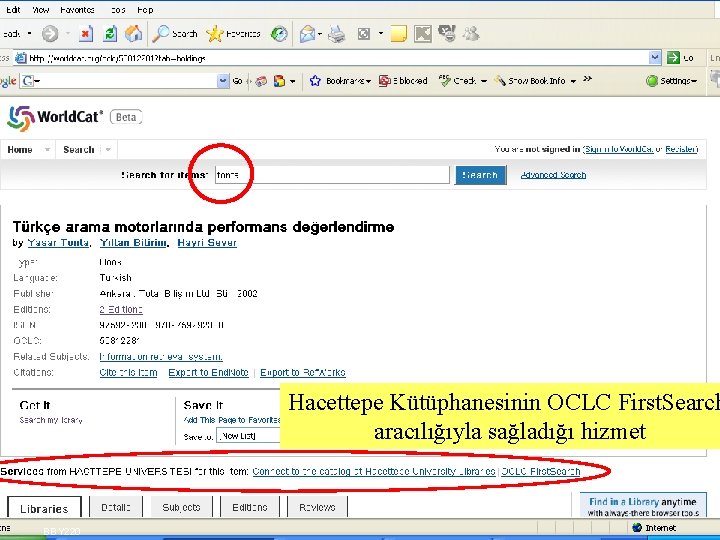Open the Favorites star panel
This screenshot has height=540, width=720.
tap(233, 34)
